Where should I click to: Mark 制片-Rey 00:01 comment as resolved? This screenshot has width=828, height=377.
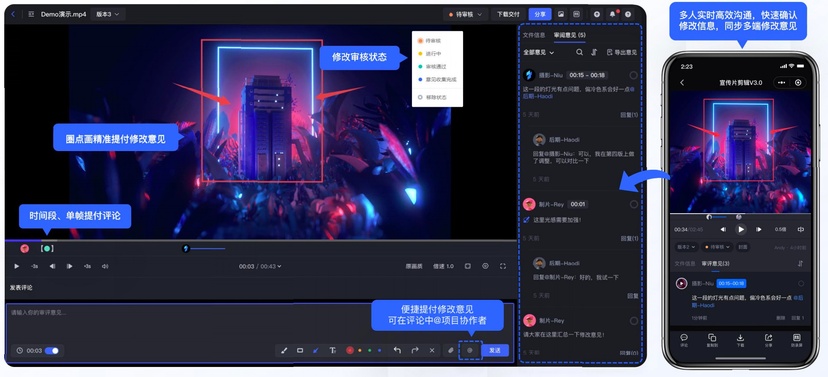pyautogui.click(x=633, y=204)
